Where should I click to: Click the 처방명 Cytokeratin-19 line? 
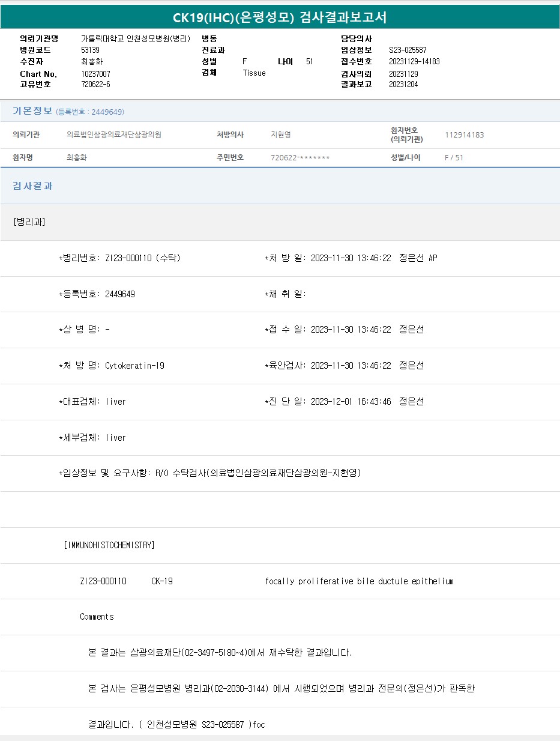click(112, 366)
